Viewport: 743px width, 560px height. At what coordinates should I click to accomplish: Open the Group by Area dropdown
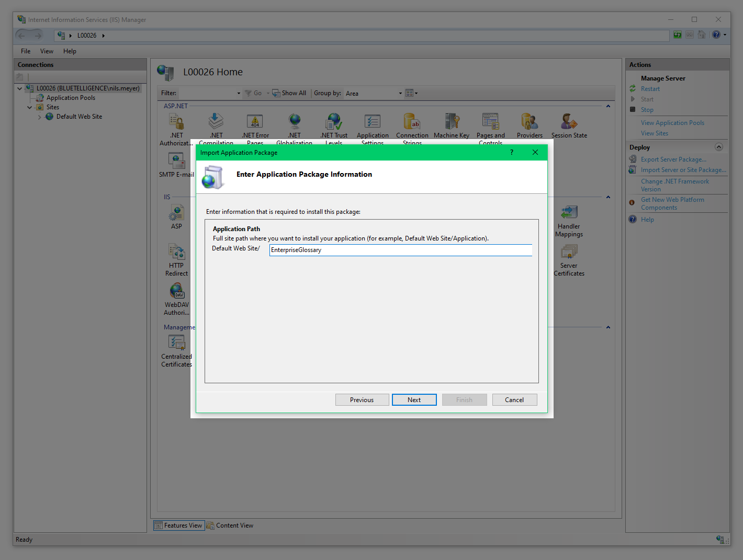[400, 94]
